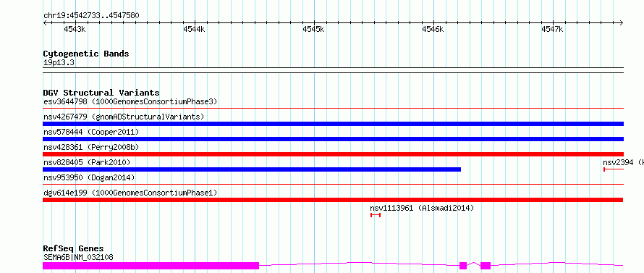The width and height of the screenshot is (644, 273).
Task: Click the small SEMA6B exon near 4546k
Action: pyautogui.click(x=463, y=266)
